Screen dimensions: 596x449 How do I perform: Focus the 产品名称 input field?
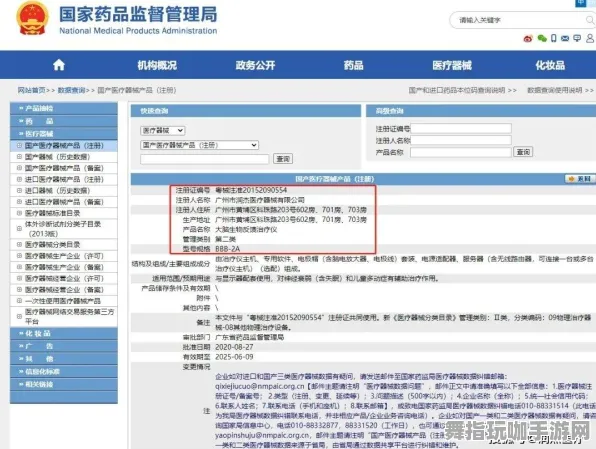[x=461, y=152]
